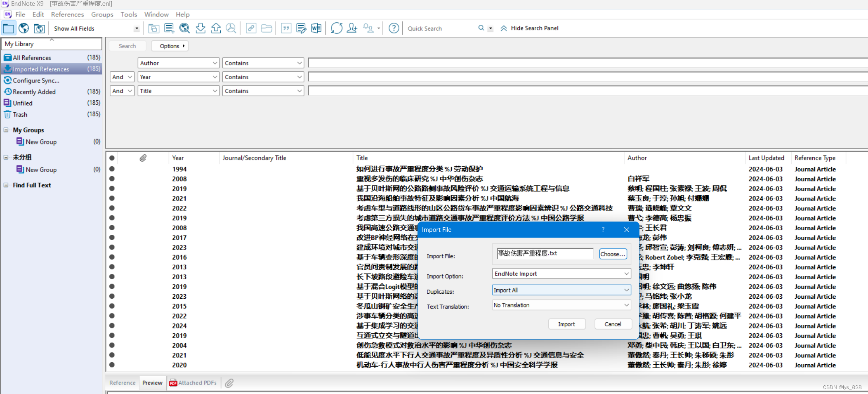Click the Trash group icon
Screen dimensions: 868x394
[7, 114]
